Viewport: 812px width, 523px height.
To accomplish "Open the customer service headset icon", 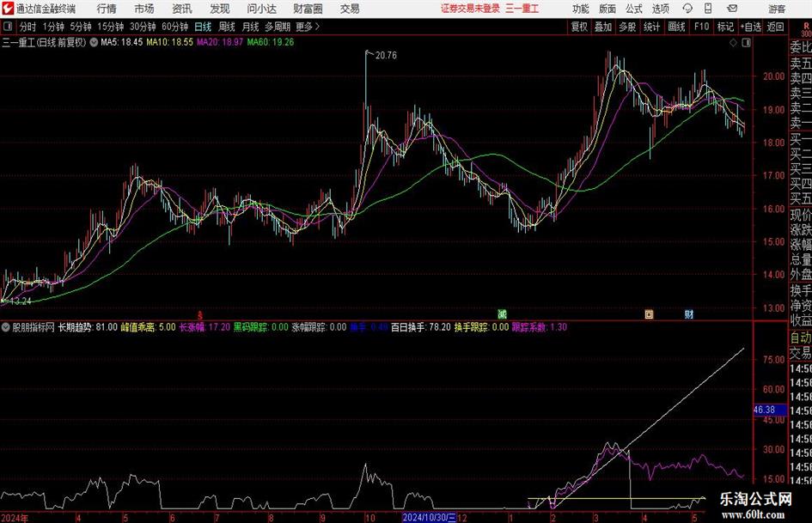I will tap(687, 9).
